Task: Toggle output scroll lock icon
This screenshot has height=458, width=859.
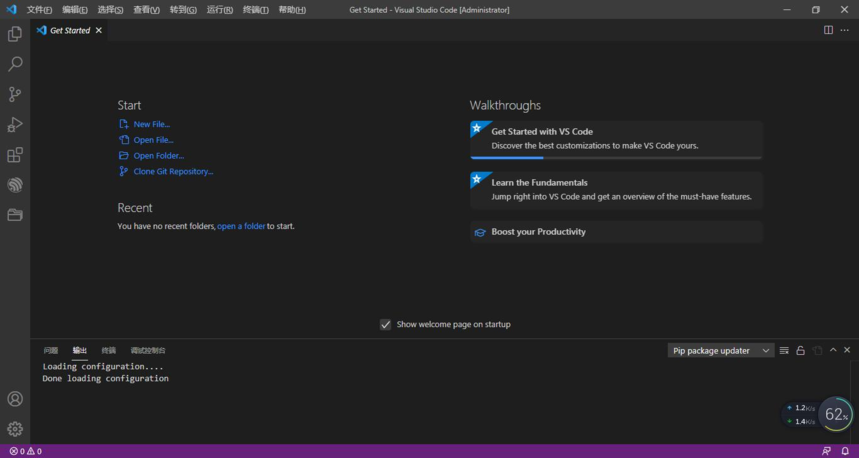Action: tap(800, 351)
